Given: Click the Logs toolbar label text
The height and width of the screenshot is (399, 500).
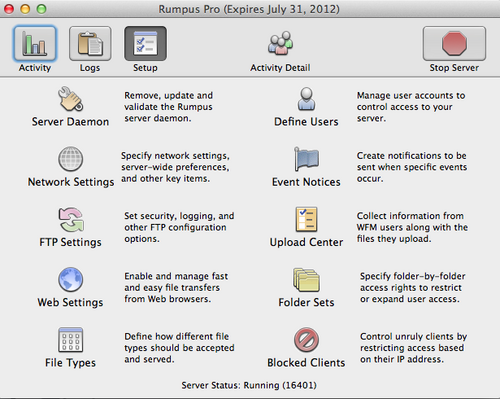Looking at the screenshot, I should pos(90,68).
